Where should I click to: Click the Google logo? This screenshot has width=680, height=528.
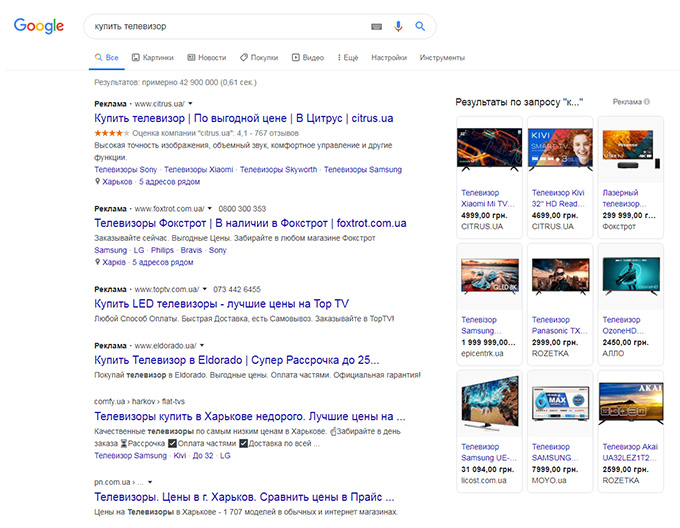coord(39,26)
